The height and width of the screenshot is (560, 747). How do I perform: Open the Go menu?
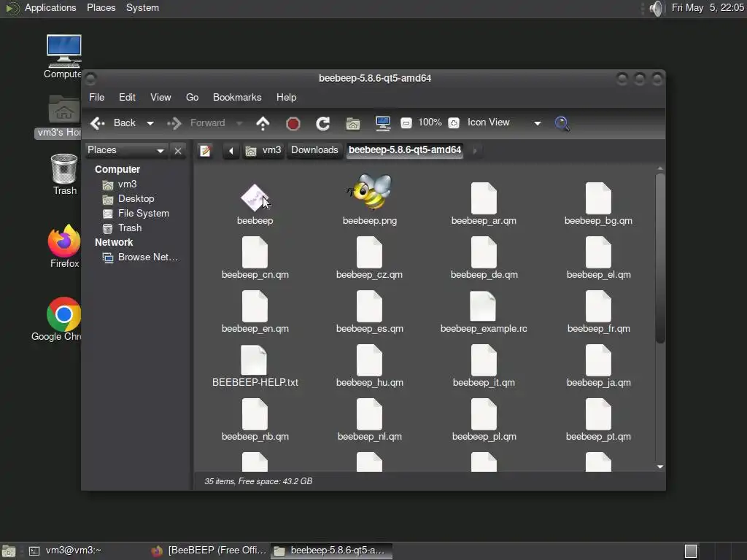click(x=192, y=97)
